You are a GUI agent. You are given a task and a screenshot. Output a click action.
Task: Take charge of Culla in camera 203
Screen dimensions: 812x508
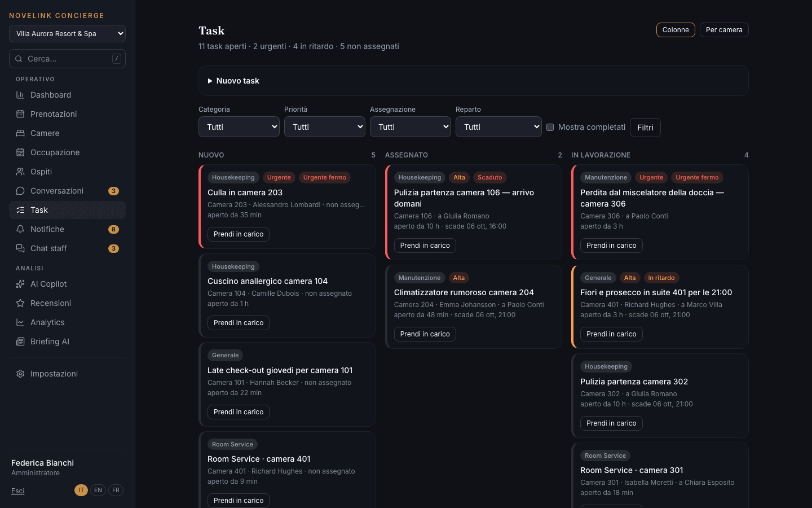click(239, 234)
